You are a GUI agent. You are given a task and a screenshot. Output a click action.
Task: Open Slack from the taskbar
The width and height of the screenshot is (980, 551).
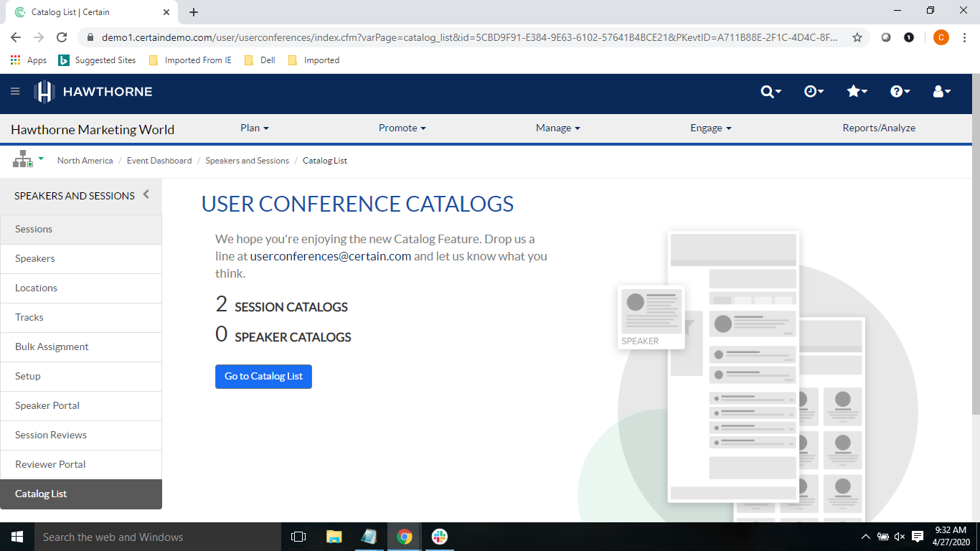(x=440, y=537)
